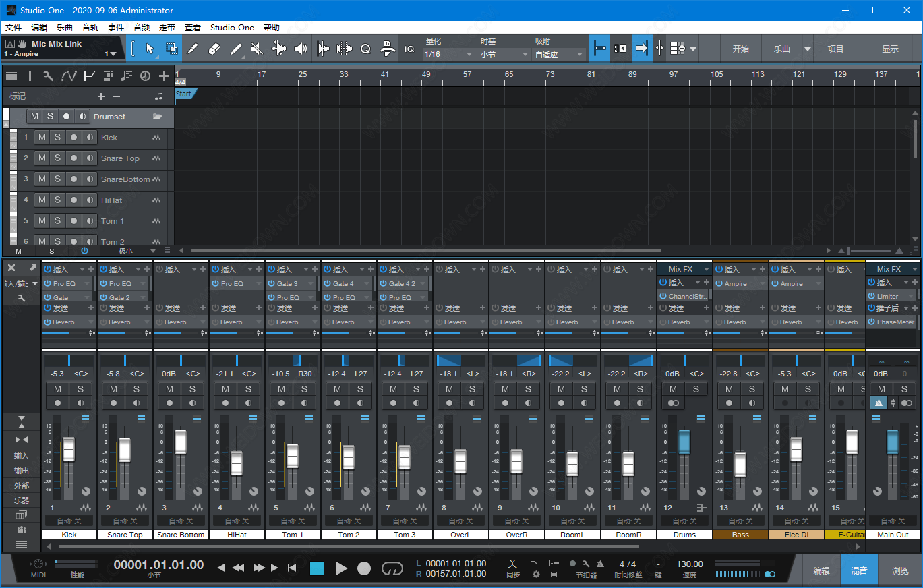The image size is (923, 588).
Task: Close the mixer panel with X
Action: (11, 268)
